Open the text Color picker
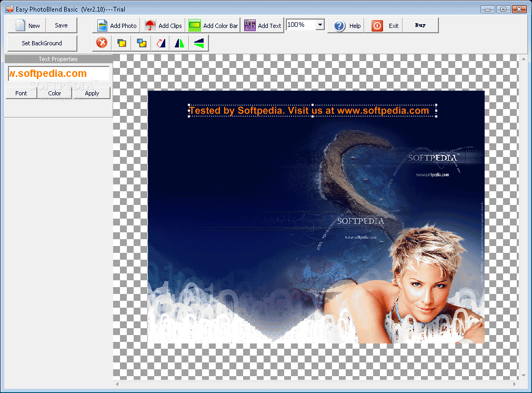Screen dimensions: 532x393 (x=55, y=93)
